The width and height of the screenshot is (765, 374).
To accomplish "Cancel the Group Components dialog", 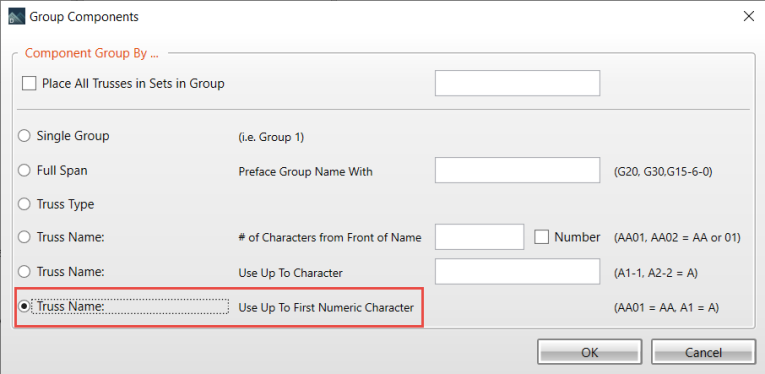I will coord(703,352).
